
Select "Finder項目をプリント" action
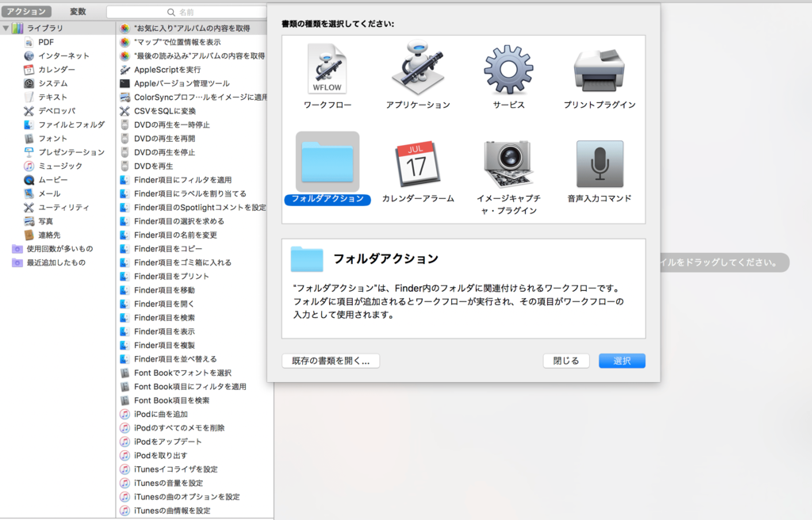coord(171,277)
